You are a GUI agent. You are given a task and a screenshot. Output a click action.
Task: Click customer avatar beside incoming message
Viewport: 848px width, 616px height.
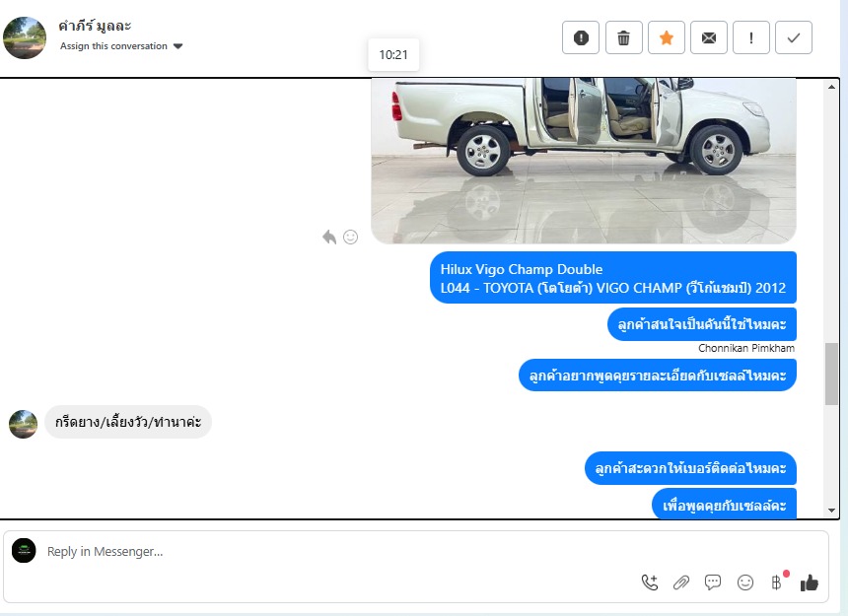[x=24, y=424]
